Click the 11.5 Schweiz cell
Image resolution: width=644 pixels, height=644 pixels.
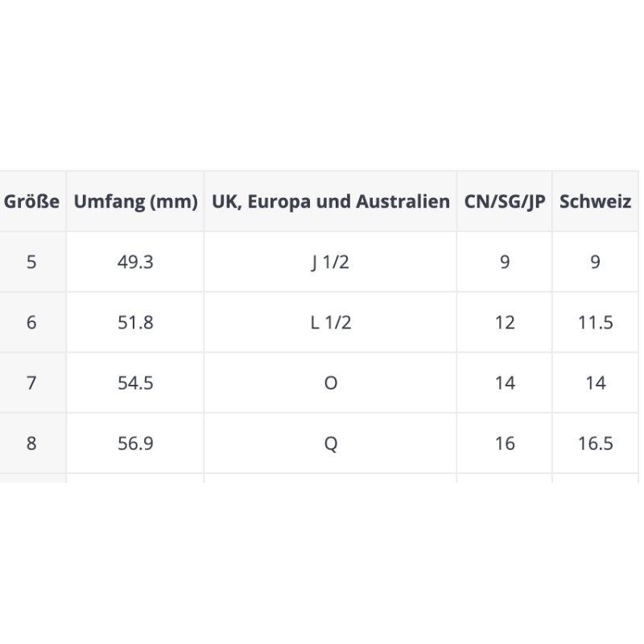(x=596, y=322)
